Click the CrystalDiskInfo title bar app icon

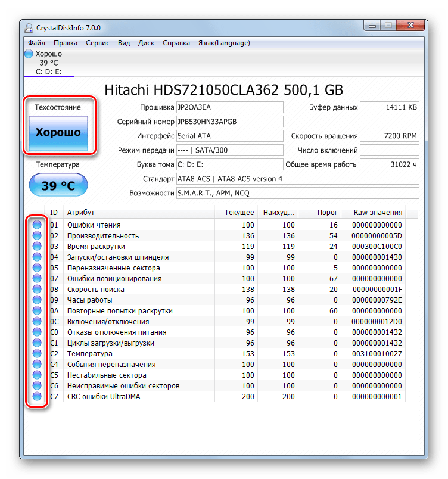coord(29,28)
